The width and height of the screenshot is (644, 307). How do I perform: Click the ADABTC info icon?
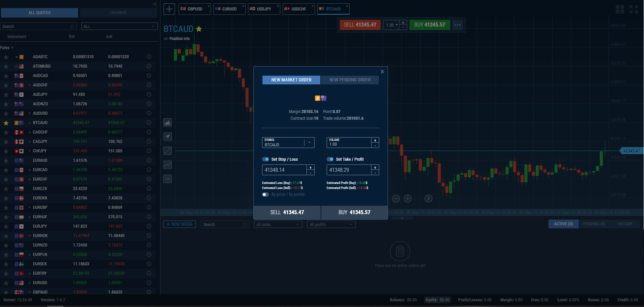pos(149,57)
